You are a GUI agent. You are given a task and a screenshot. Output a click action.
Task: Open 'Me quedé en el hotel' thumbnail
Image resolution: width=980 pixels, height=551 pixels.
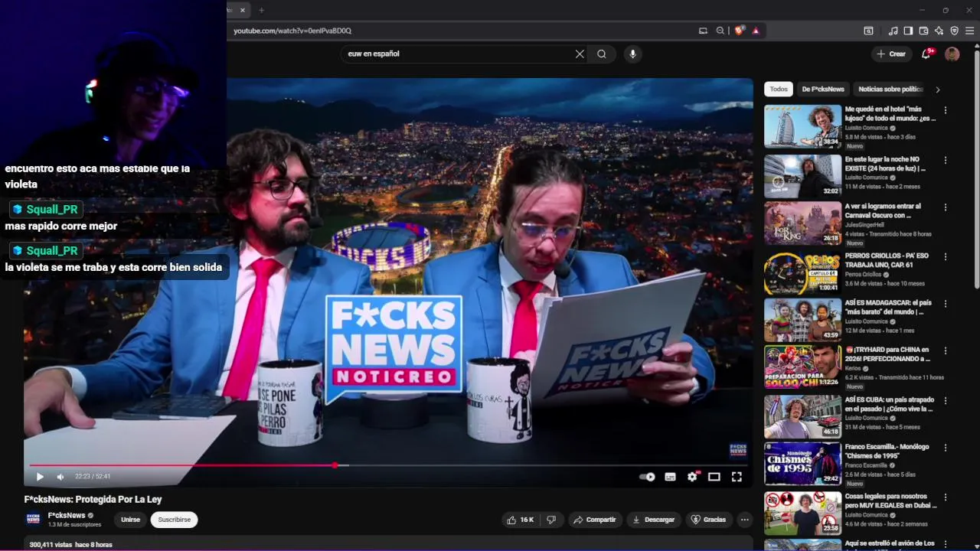tap(802, 126)
